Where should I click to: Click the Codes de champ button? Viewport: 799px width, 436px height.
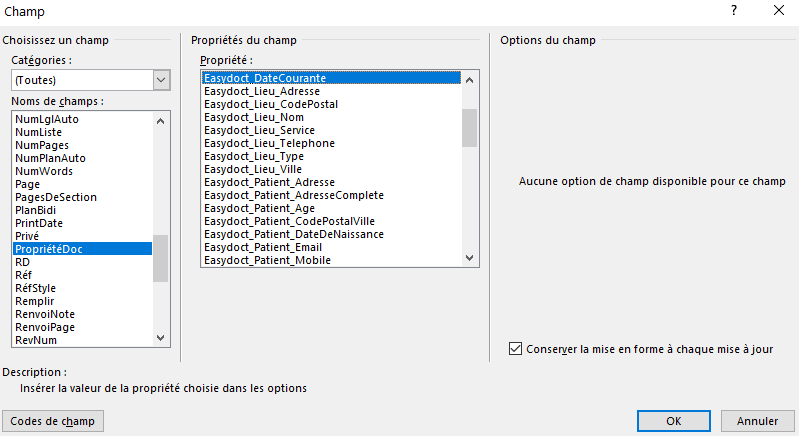pyautogui.click(x=53, y=421)
